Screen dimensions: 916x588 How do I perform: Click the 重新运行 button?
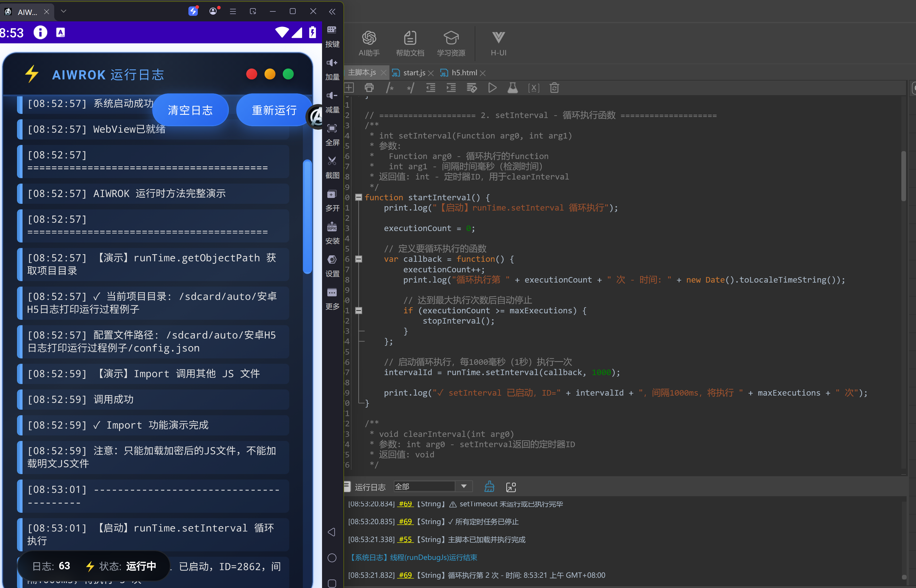point(274,110)
